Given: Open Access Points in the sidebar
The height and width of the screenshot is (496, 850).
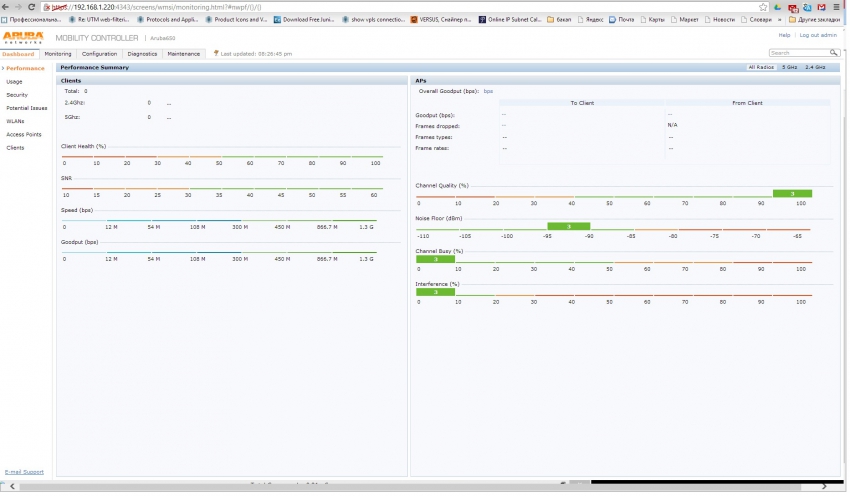Looking at the screenshot, I should pyautogui.click(x=24, y=135).
